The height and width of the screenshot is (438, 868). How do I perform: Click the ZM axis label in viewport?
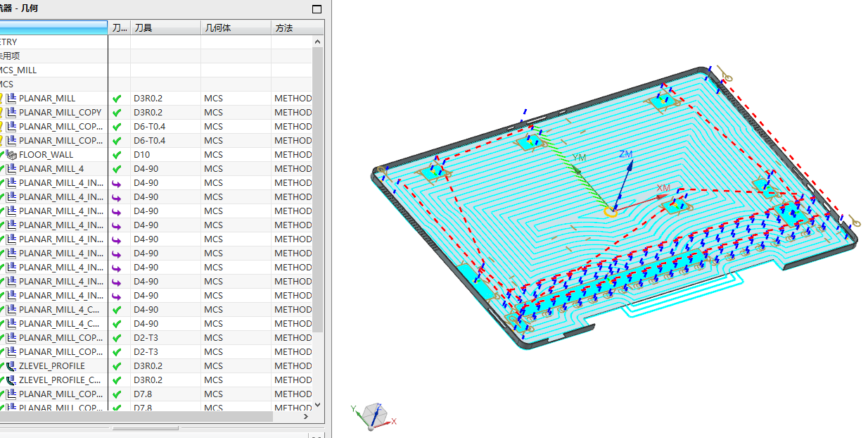[626, 154]
